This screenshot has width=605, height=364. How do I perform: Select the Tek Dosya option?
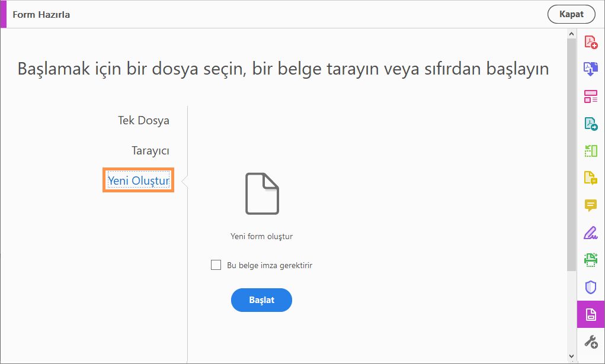coord(144,120)
